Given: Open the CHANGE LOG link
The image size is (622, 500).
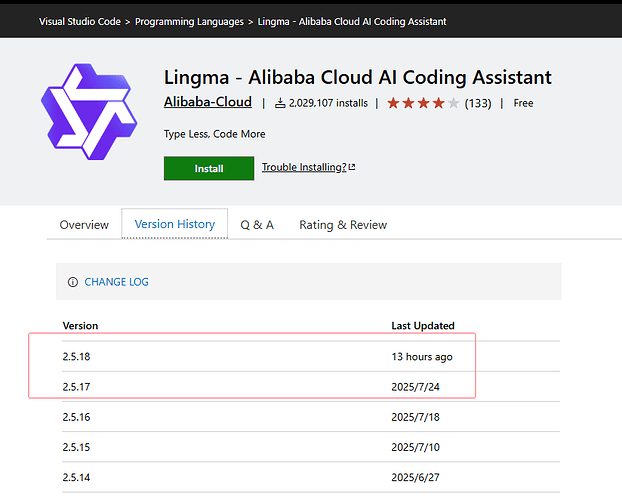Looking at the screenshot, I should click(117, 282).
